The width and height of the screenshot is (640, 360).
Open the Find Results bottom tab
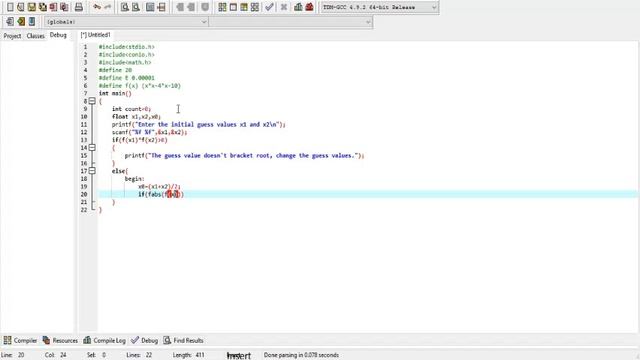click(x=183, y=340)
